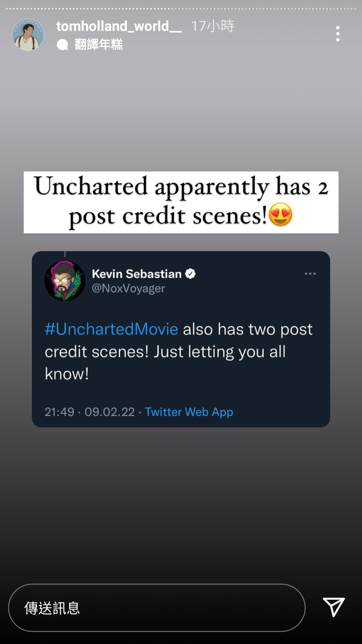Select the @NoxVoyager handle
This screenshot has width=362, height=644.
[x=128, y=288]
